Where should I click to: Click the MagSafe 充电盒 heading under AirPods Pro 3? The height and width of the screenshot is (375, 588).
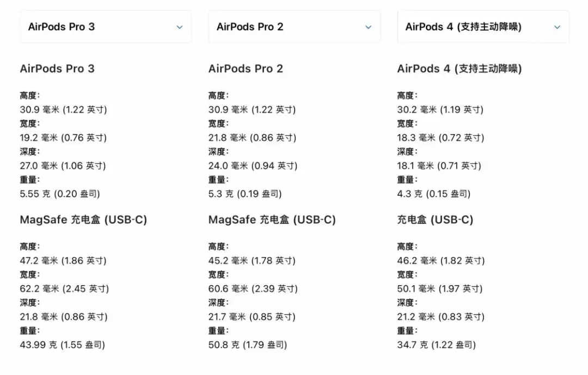click(83, 220)
